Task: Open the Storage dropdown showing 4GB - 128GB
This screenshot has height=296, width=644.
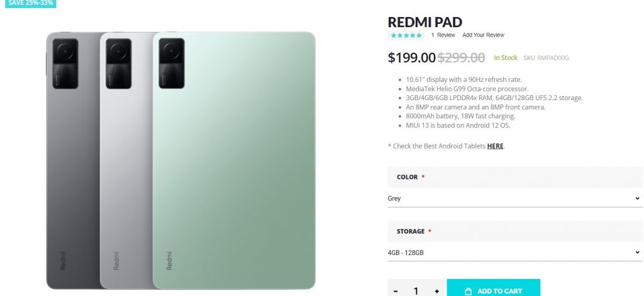Action: (514, 253)
